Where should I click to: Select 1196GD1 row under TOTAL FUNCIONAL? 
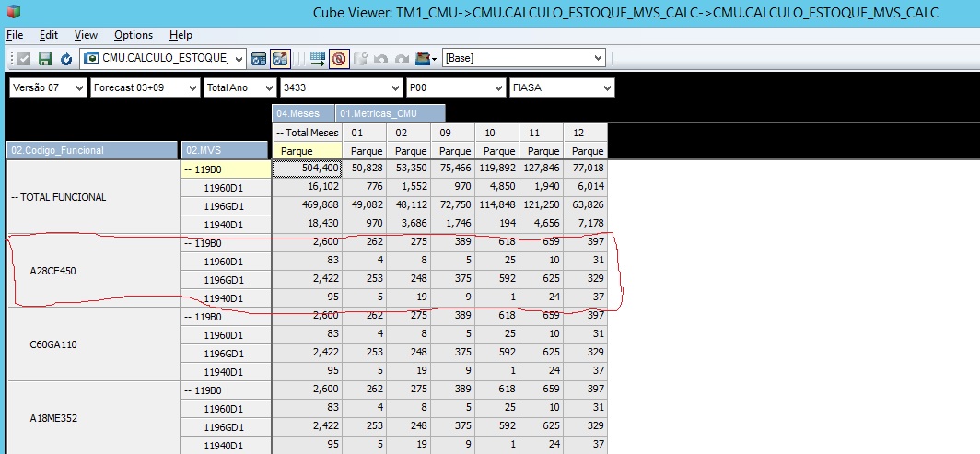tap(227, 206)
